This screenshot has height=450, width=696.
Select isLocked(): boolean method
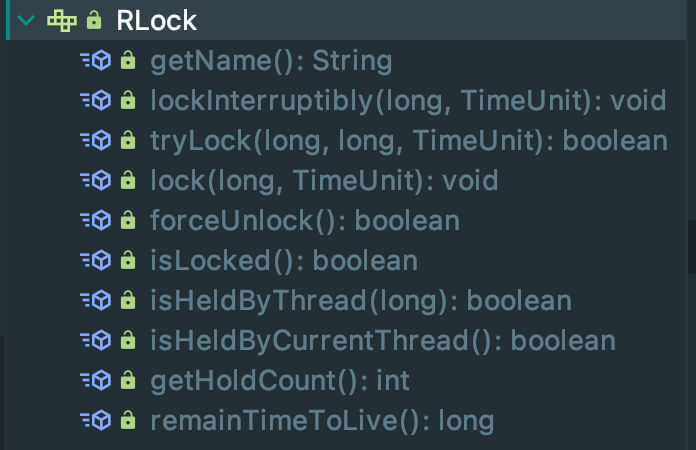(283, 261)
